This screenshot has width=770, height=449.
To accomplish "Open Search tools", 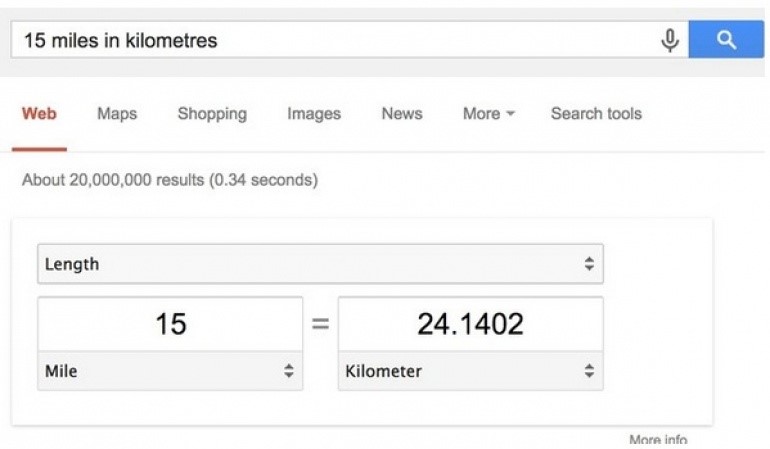I will [x=596, y=114].
